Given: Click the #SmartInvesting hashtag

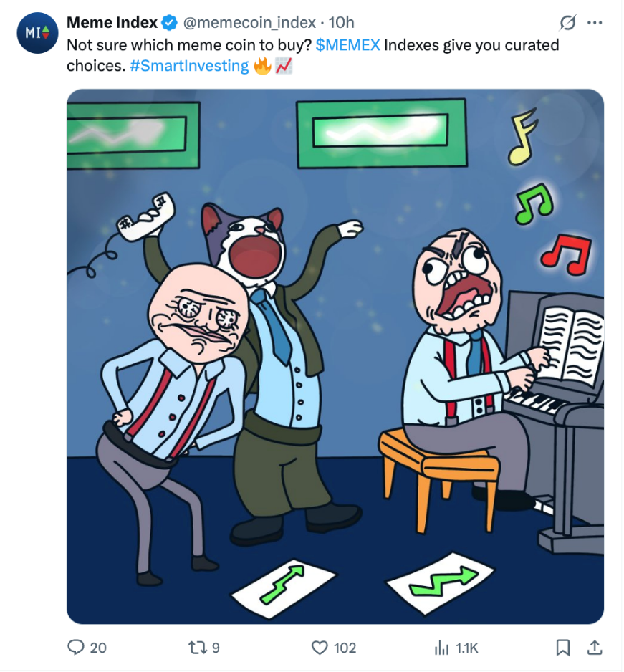Looking at the screenshot, I should (189, 66).
